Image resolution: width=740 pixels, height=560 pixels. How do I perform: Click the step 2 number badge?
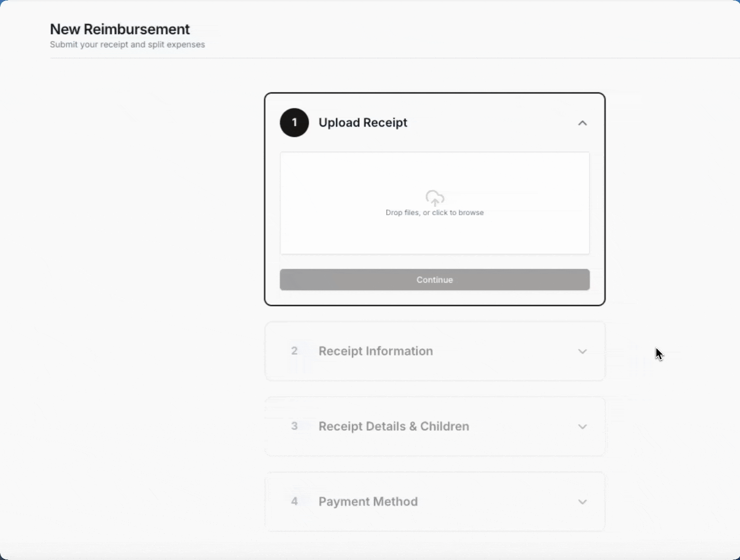point(294,351)
